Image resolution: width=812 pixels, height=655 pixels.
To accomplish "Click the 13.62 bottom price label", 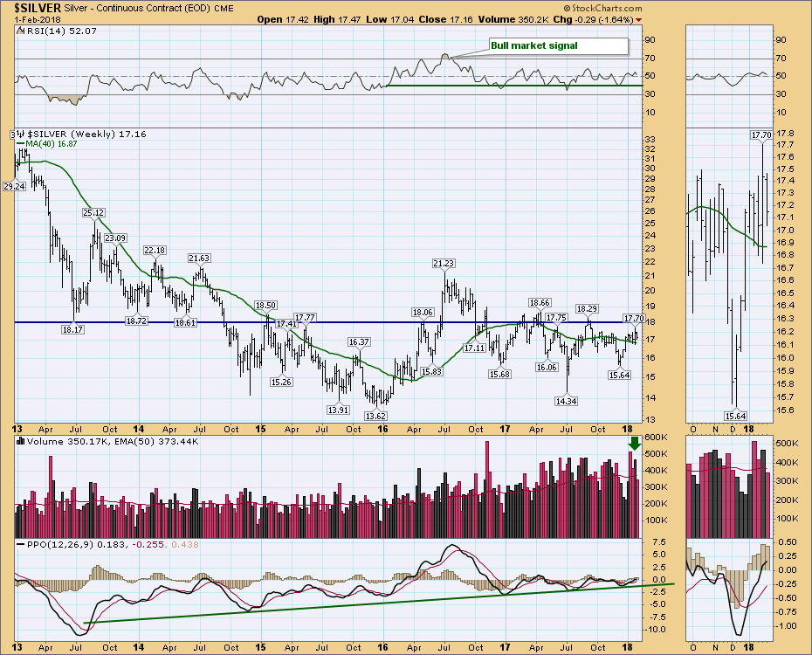I will [x=375, y=416].
